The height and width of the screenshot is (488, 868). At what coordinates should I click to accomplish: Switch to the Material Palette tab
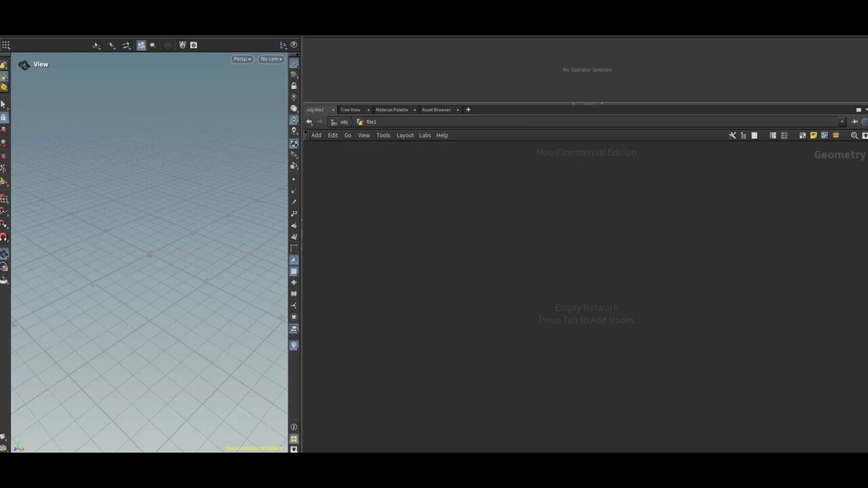[x=392, y=110]
